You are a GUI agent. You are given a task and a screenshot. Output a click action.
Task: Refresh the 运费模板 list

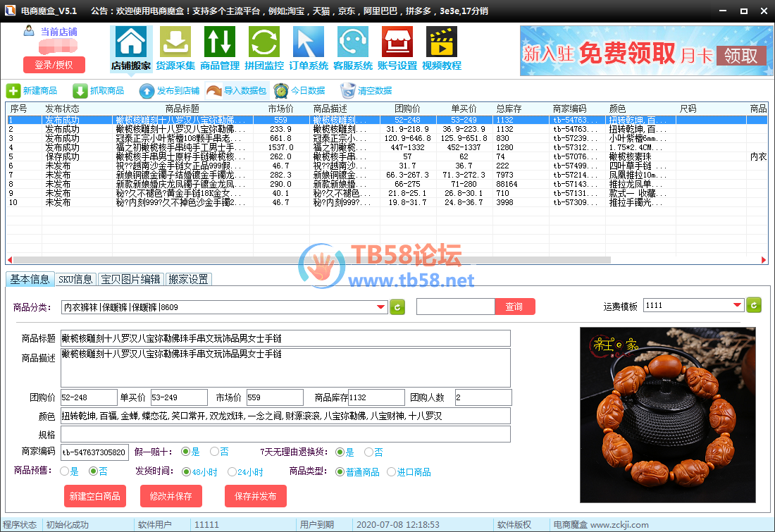[x=754, y=305]
